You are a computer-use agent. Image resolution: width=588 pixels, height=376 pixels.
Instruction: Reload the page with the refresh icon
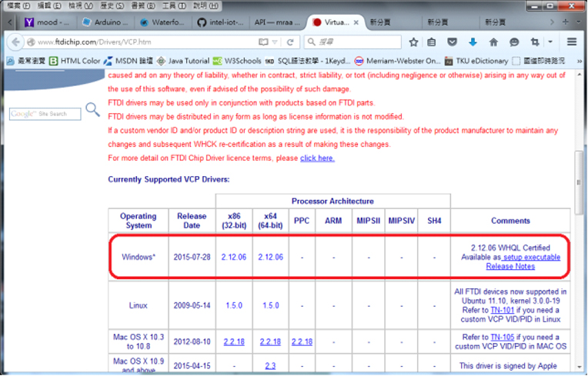290,42
